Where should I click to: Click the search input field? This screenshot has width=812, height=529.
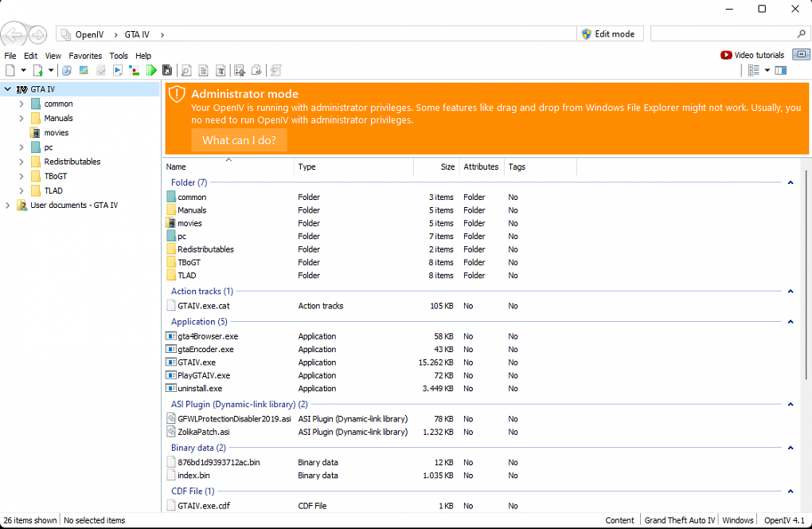(724, 33)
